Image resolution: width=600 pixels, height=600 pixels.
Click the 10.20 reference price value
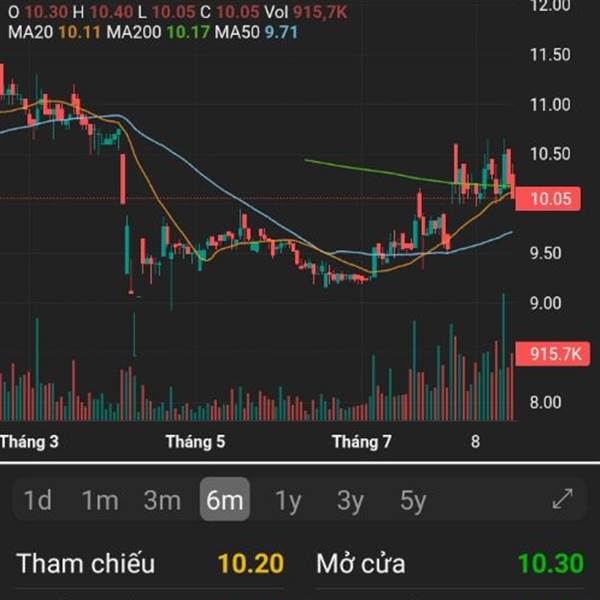click(x=251, y=564)
